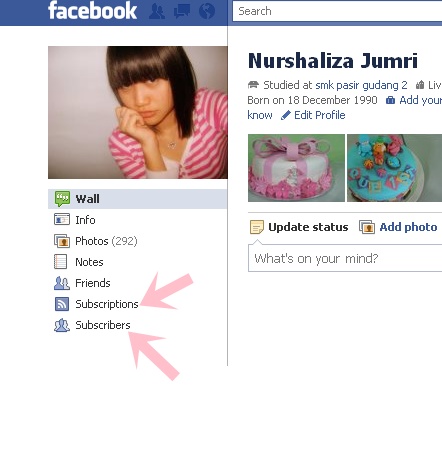The height and width of the screenshot is (451, 442).
Task: Open messages icon in top bar
Action: click(182, 11)
